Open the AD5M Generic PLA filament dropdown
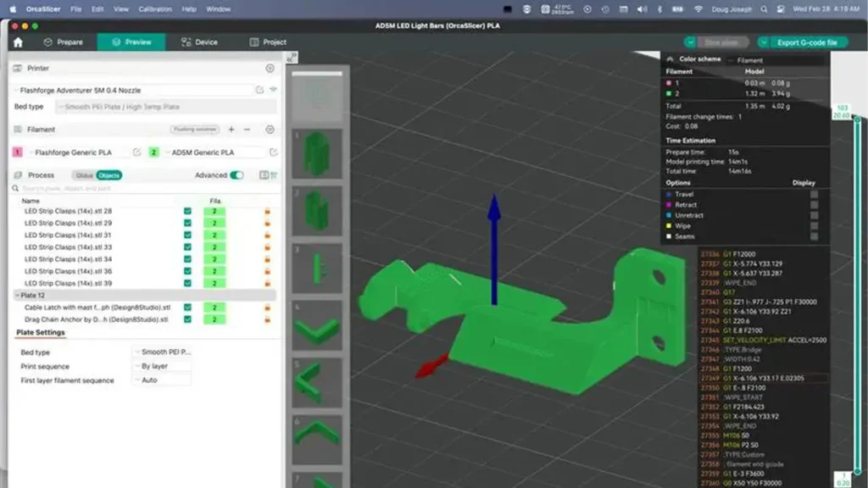868x488 pixels. click(213, 152)
